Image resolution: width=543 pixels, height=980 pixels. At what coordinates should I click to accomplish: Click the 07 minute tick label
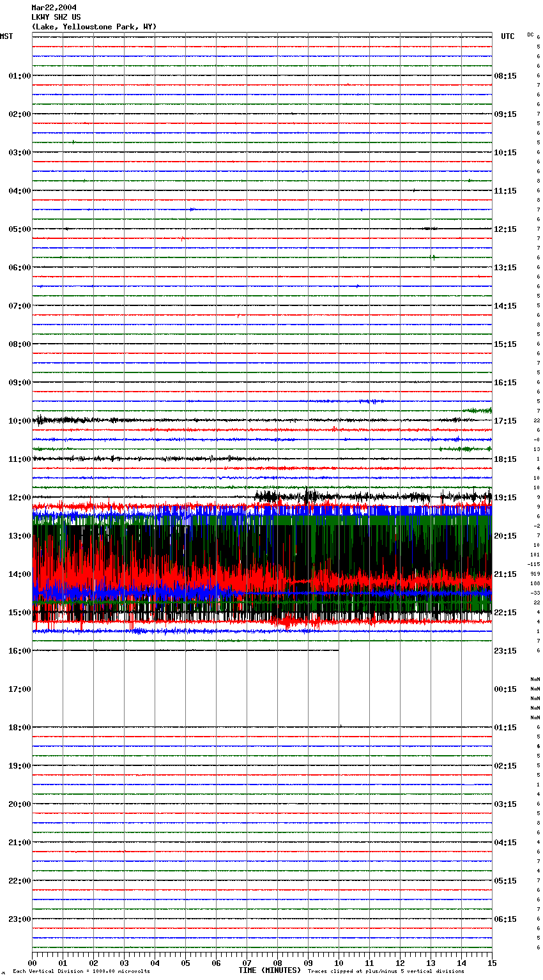(x=247, y=963)
